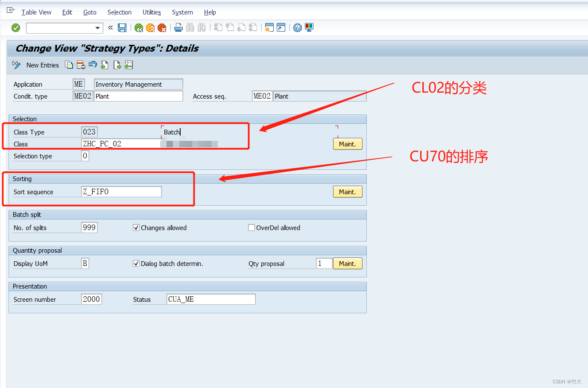Click the New Entries button
This screenshot has width=588, height=388.
43,65
